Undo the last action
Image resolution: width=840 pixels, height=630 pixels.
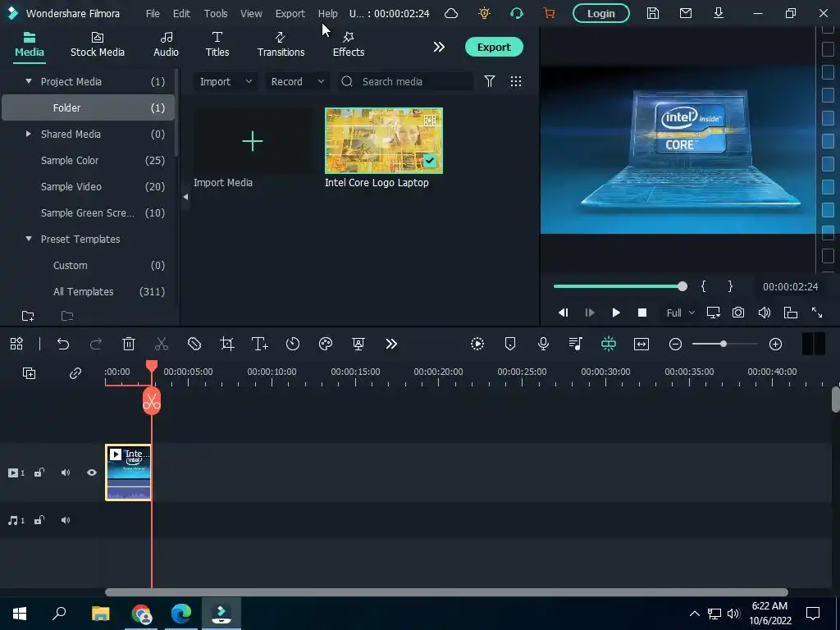coord(63,344)
